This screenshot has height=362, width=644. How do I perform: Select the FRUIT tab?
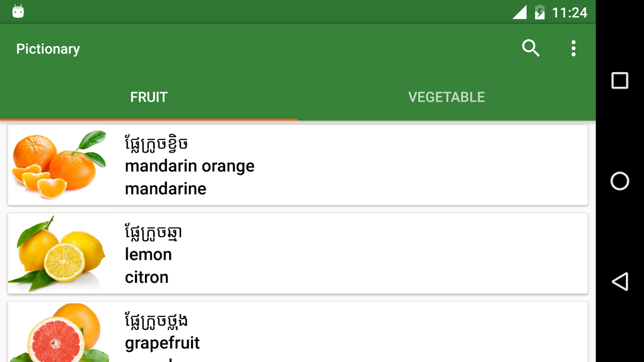(149, 97)
